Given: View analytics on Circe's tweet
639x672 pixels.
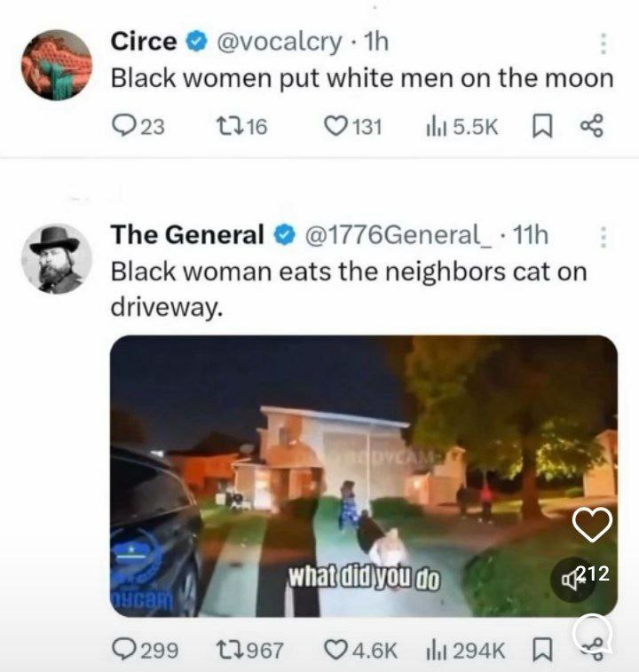Looking at the screenshot, I should 436,127.
